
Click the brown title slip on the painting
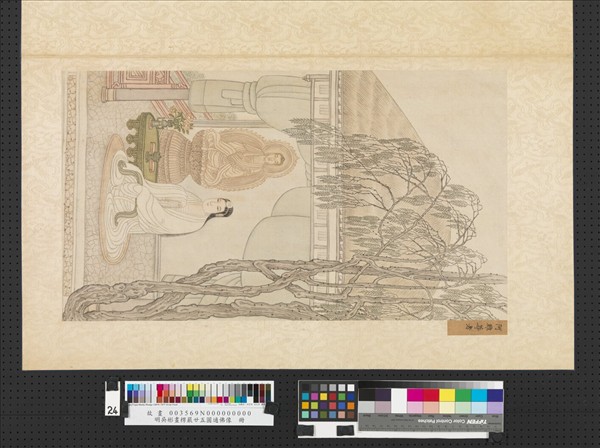pos(477,325)
